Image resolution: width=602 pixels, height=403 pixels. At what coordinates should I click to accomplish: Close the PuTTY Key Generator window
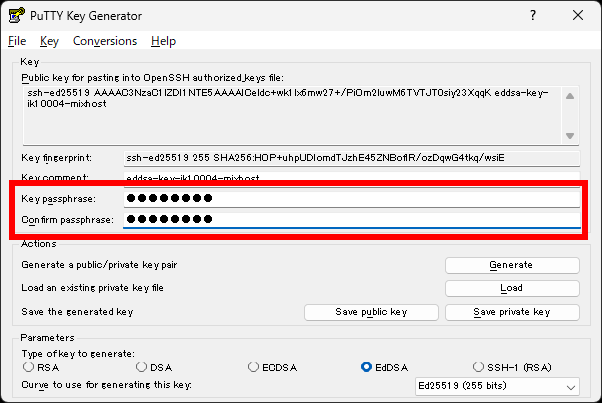pyautogui.click(x=578, y=15)
